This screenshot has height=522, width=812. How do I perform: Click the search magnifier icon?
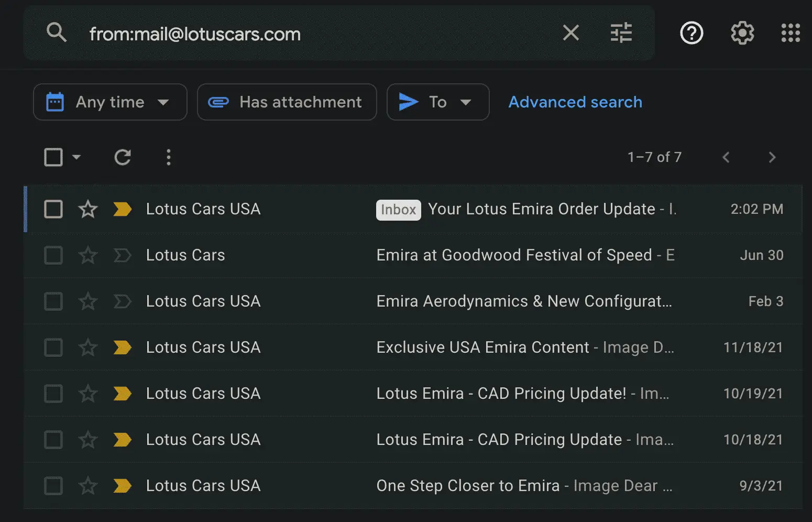click(x=57, y=33)
